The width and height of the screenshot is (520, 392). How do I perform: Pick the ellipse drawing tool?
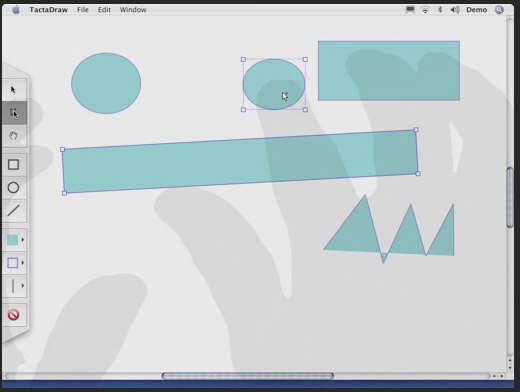pyautogui.click(x=13, y=188)
